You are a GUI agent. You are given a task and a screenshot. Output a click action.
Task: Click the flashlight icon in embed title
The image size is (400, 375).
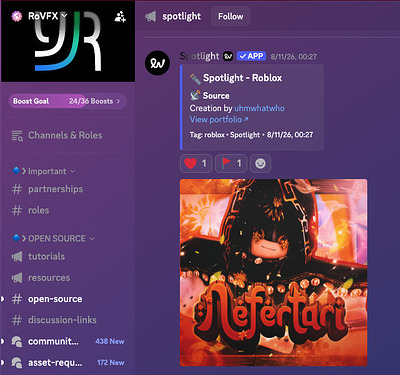195,78
